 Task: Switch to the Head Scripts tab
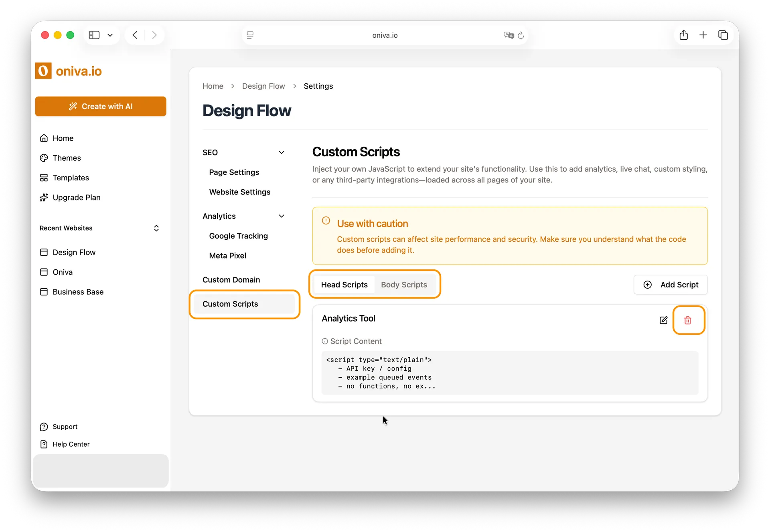344,285
